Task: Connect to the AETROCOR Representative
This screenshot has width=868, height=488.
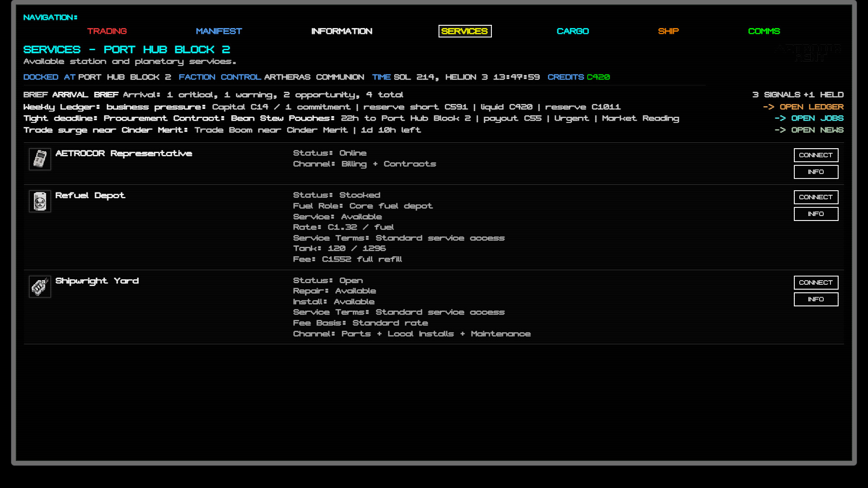Action: coord(816,155)
